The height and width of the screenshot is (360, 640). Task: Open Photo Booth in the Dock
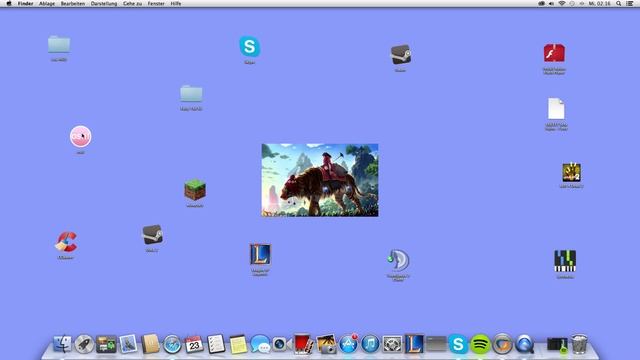pos(304,344)
